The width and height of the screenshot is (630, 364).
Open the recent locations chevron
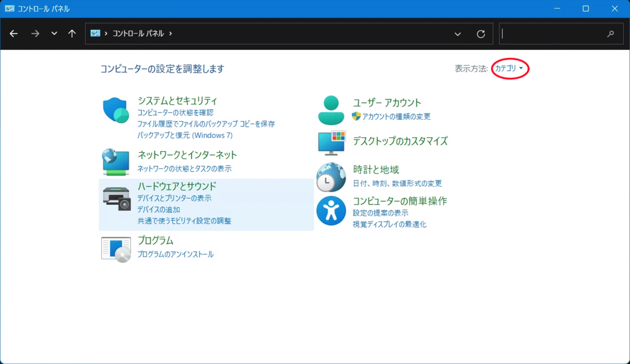click(54, 34)
